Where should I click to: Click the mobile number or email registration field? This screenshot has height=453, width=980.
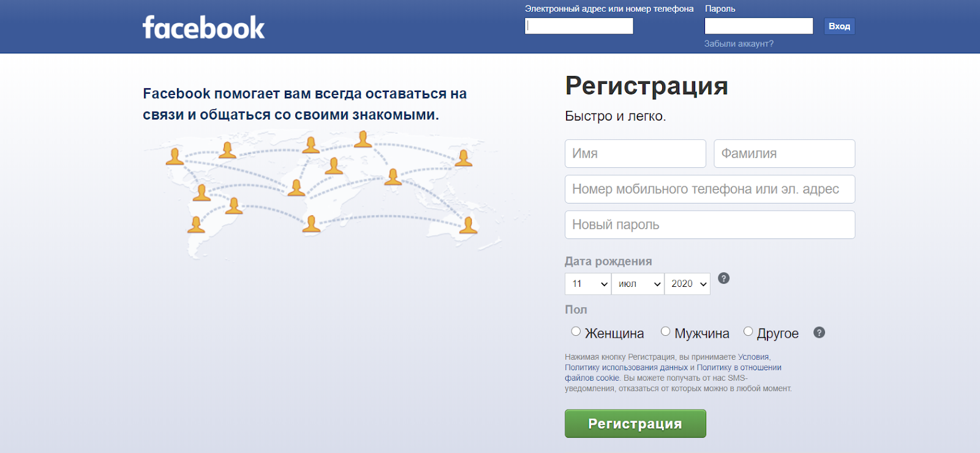710,189
